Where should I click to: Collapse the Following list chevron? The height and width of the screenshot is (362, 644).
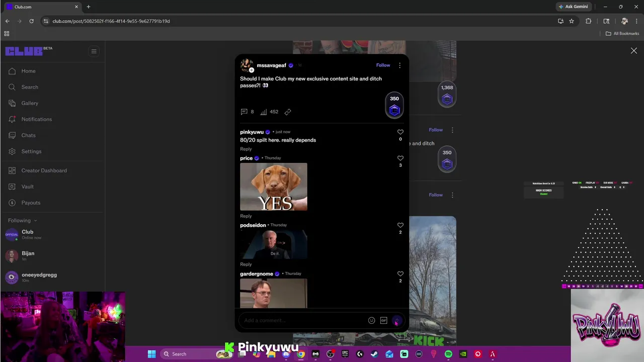pos(35,221)
